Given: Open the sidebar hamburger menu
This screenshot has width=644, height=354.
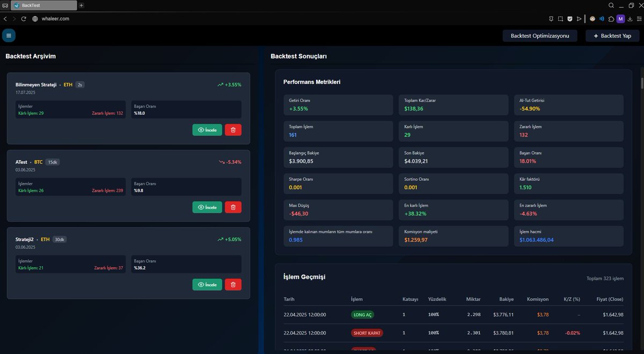Looking at the screenshot, I should click(9, 35).
